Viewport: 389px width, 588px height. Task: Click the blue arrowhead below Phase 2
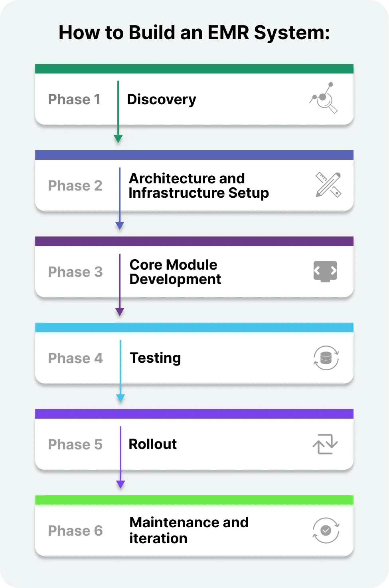tap(120, 225)
